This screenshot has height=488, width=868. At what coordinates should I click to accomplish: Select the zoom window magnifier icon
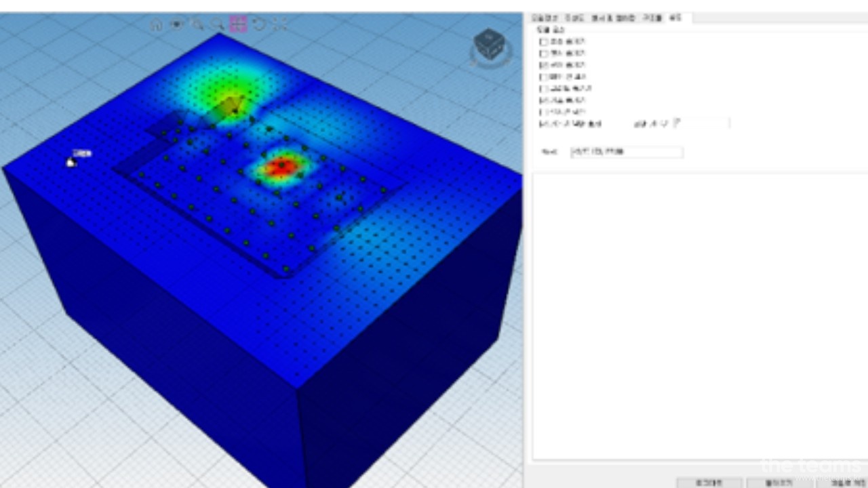point(198,25)
